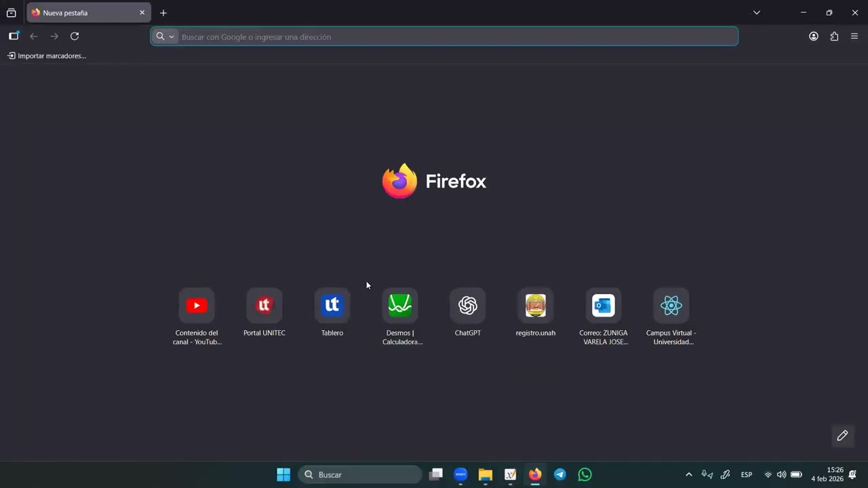
Task: Open File Explorer from the taskbar
Action: click(x=485, y=474)
